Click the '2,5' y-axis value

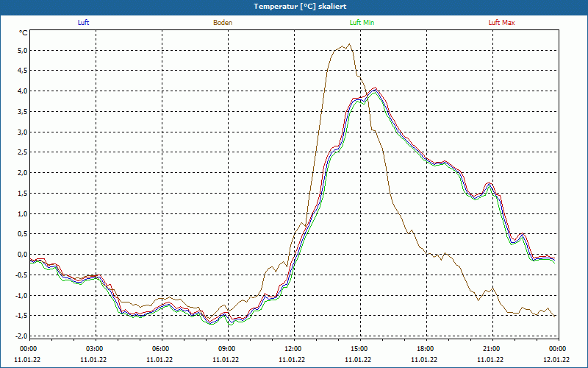point(23,152)
